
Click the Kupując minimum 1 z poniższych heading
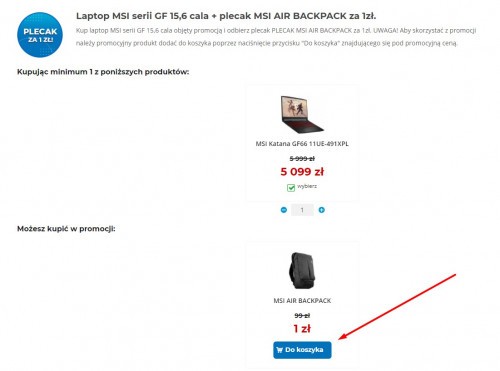(x=103, y=72)
